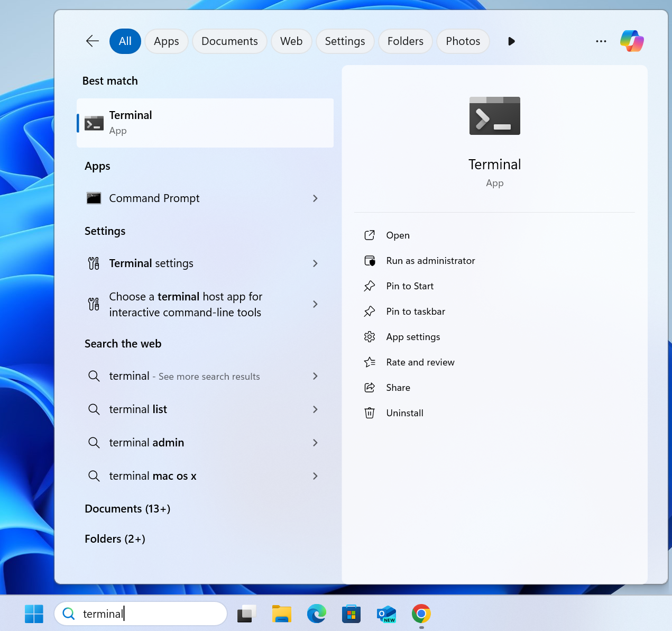Click the Start button
Image resolution: width=672 pixels, height=631 pixels.
point(34,614)
